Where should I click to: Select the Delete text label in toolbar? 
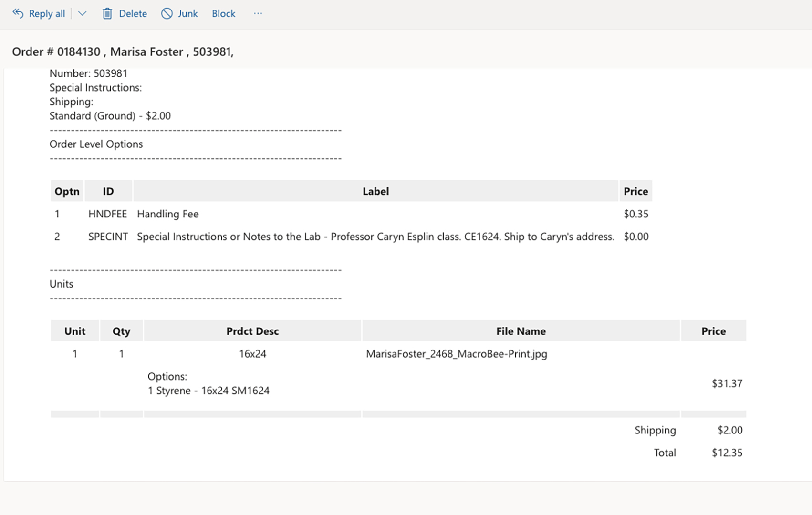pyautogui.click(x=133, y=13)
